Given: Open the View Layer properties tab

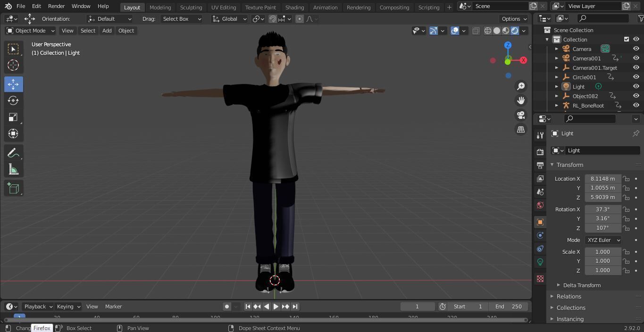Looking at the screenshot, I should click(540, 178).
